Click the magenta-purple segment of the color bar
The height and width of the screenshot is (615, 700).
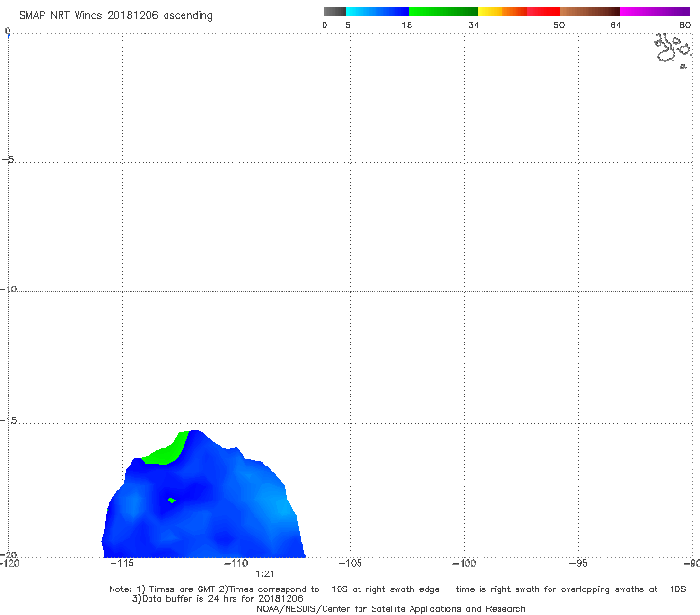(655, 11)
